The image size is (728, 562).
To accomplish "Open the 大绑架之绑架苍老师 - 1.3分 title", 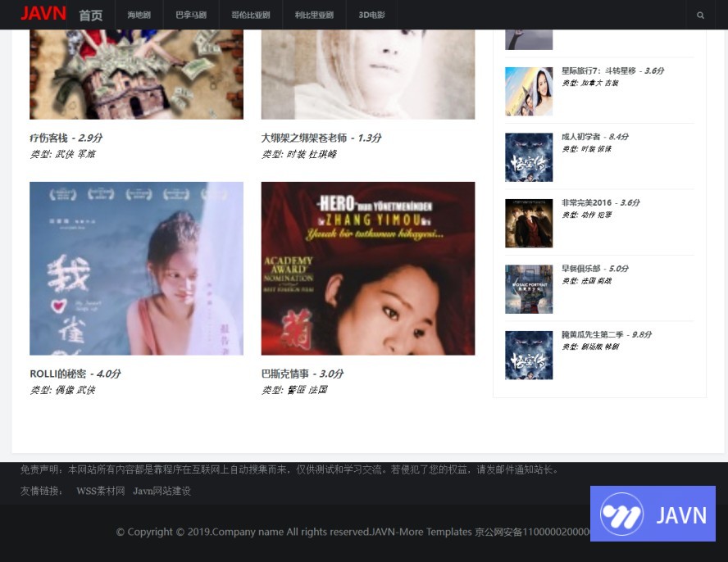I will pos(321,138).
